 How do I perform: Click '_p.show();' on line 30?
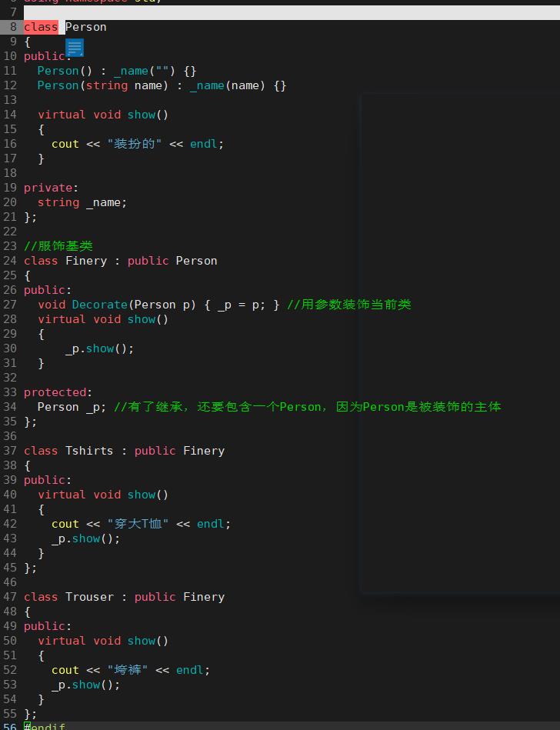[100, 348]
